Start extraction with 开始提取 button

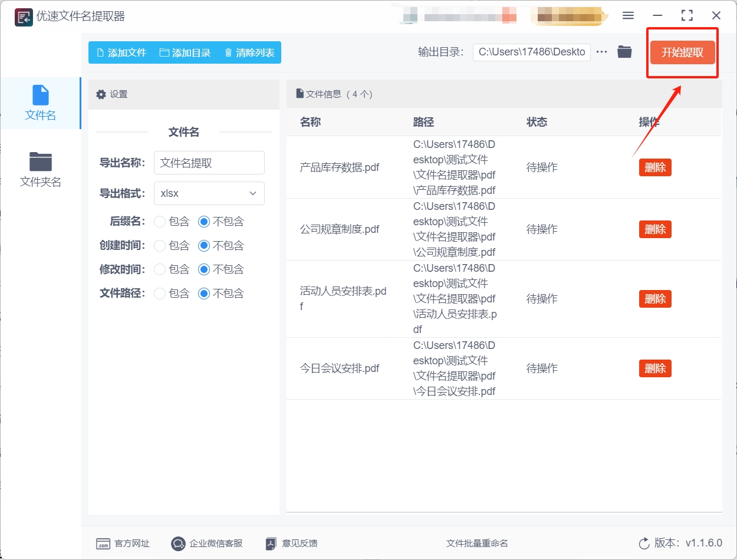tap(682, 52)
